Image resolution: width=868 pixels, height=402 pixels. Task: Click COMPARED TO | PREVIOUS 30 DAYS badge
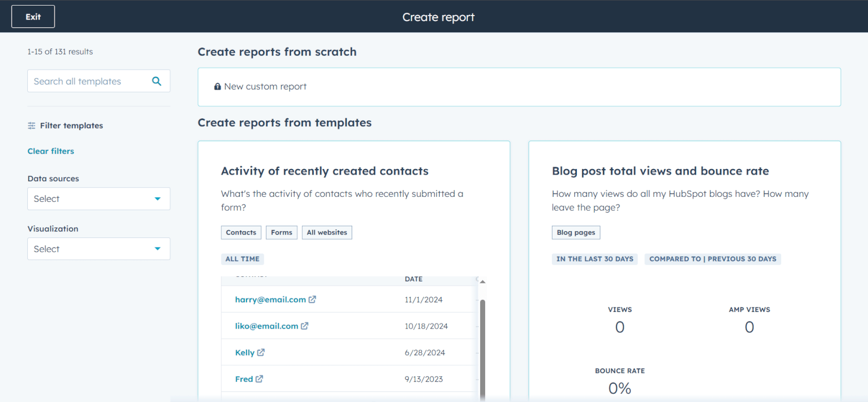[x=713, y=259]
